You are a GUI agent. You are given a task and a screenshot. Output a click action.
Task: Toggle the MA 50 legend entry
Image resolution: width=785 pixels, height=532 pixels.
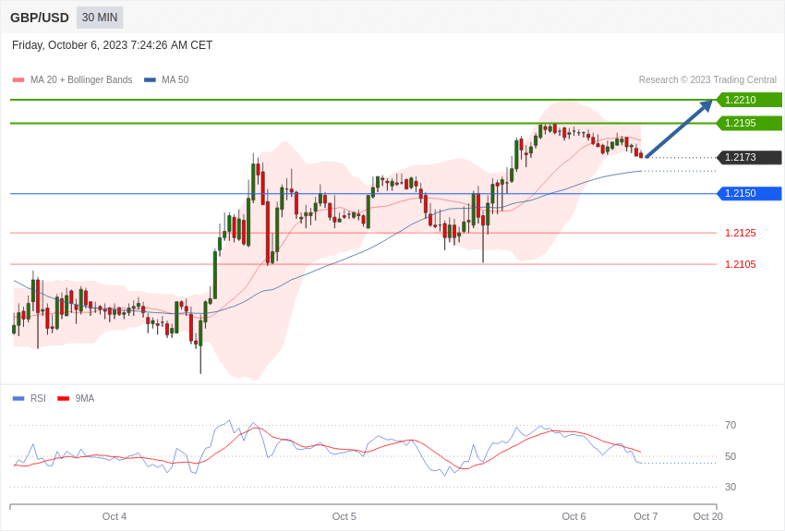pyautogui.click(x=166, y=79)
